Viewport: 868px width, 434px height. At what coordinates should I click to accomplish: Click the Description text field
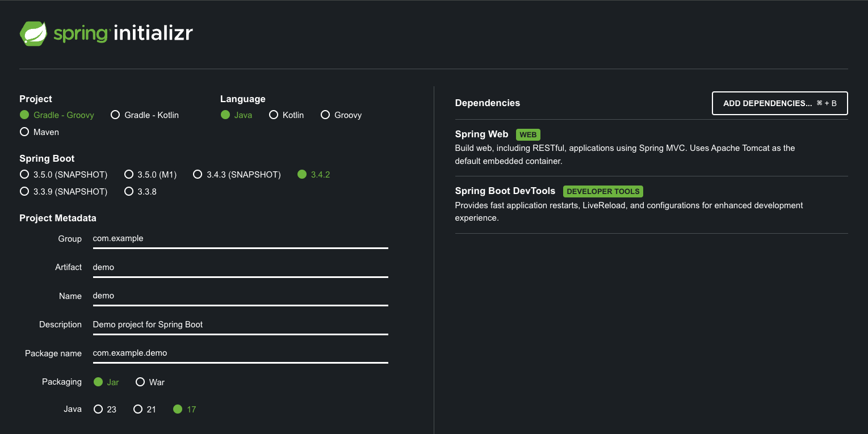tap(240, 325)
